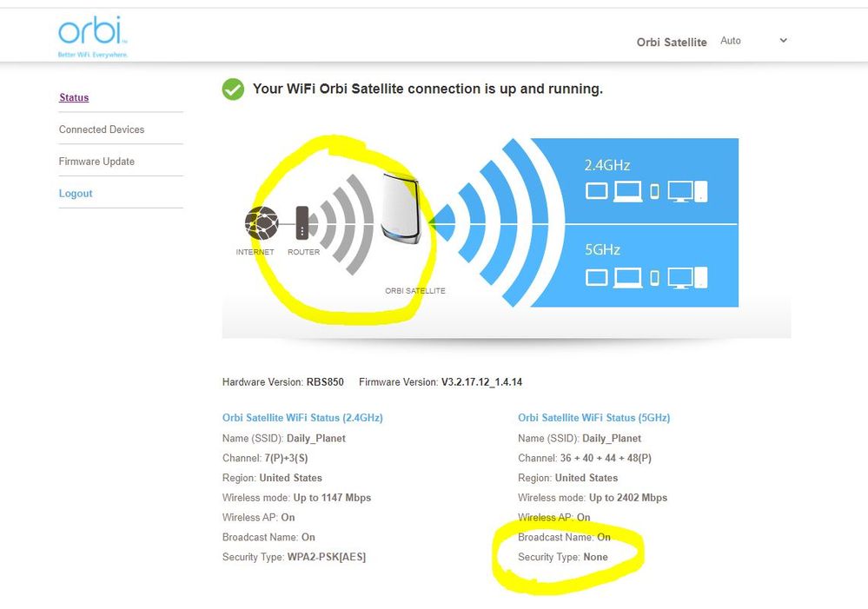868x609 pixels.
Task: Open the Status page
Action: (74, 97)
